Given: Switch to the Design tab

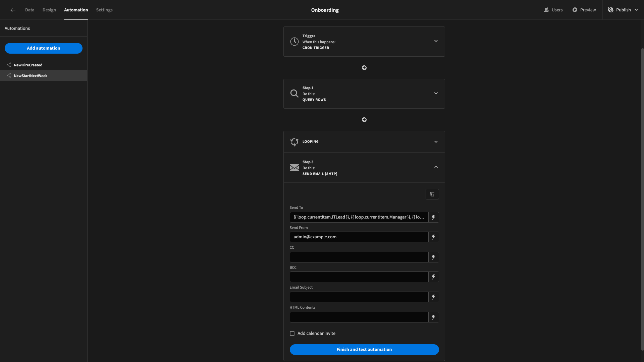Looking at the screenshot, I should click(x=49, y=10).
